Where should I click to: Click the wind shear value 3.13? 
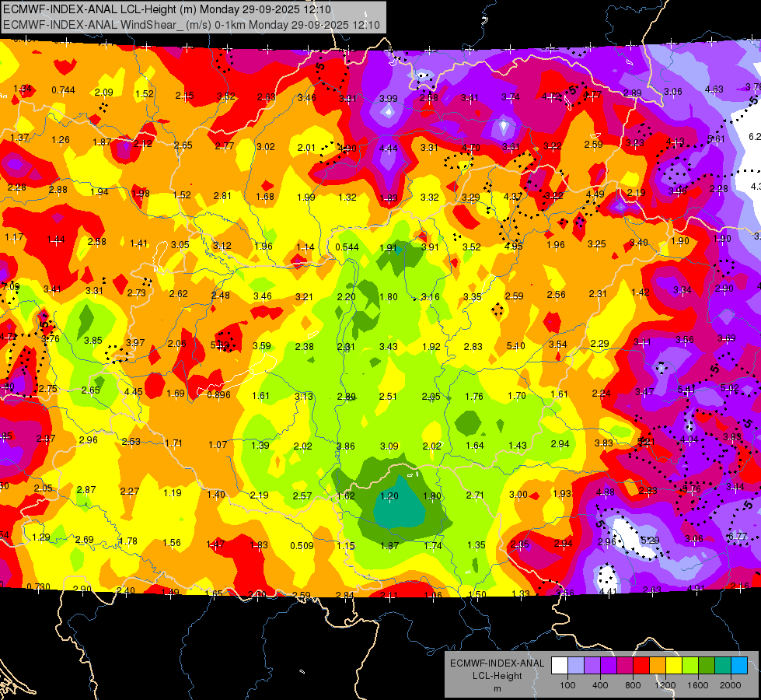point(304,397)
